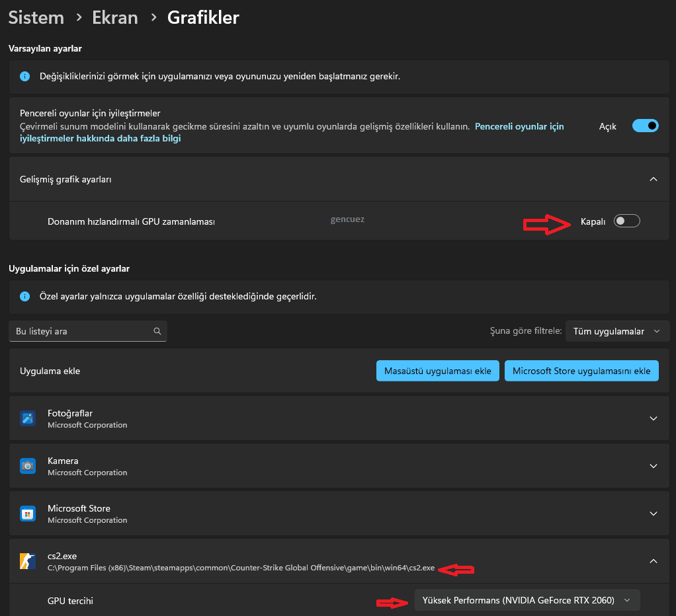Image resolution: width=676 pixels, height=616 pixels.
Task: Click the search magnifier icon
Action: 157,331
